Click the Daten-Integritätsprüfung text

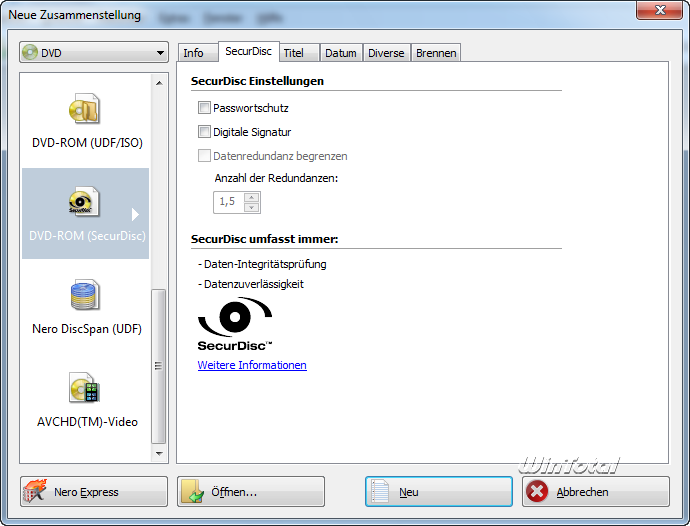tap(262, 265)
